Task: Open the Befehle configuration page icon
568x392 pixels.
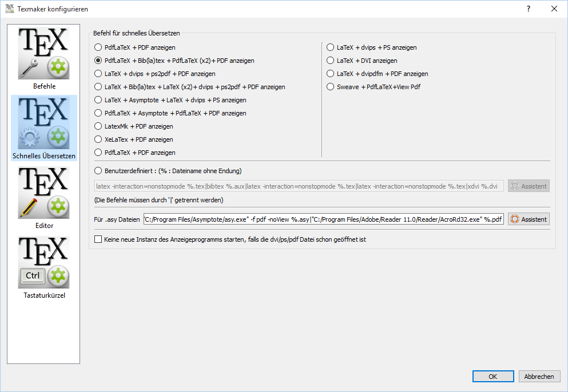Action: click(44, 54)
